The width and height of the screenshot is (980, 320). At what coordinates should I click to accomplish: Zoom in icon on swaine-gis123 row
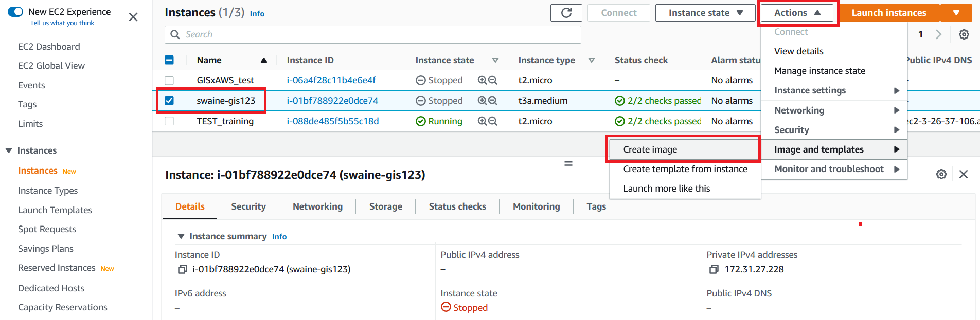482,101
